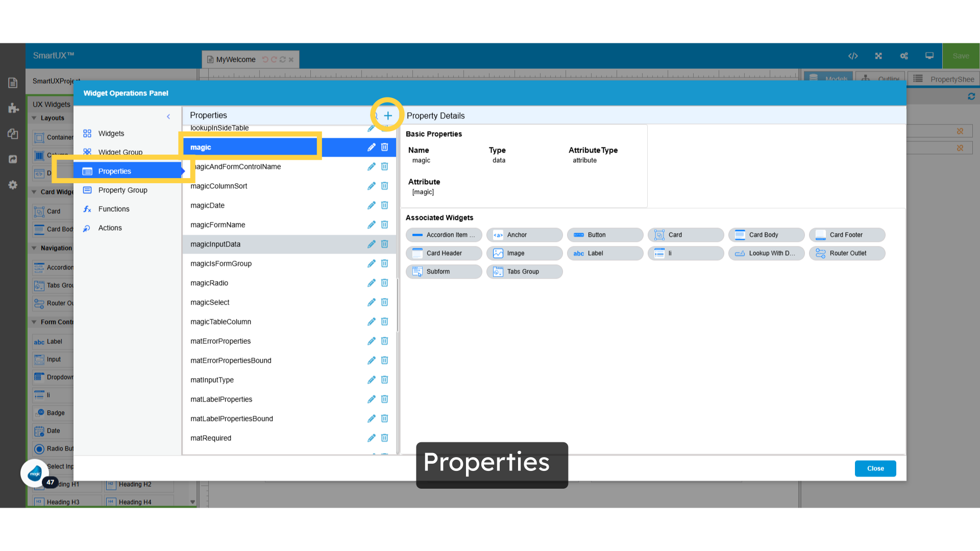Delete the magicDate property with its trash icon
Screen dimensions: 980x551
coord(384,205)
